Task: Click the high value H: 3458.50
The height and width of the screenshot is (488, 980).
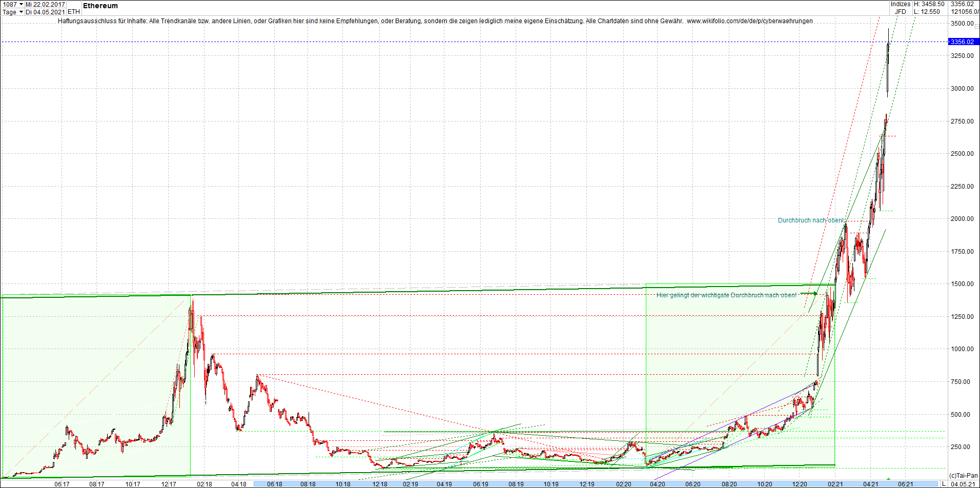Action: point(929,4)
